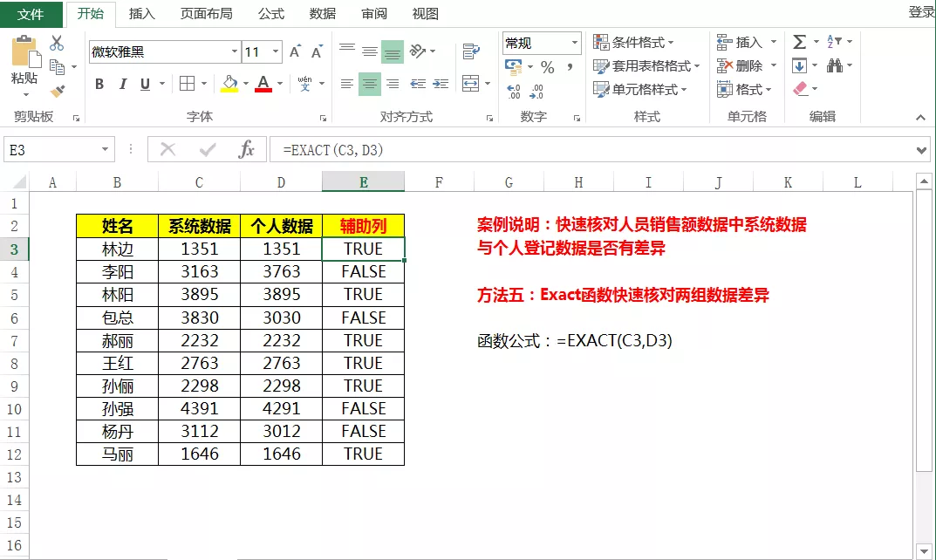Align text to vertical middle

(370, 51)
